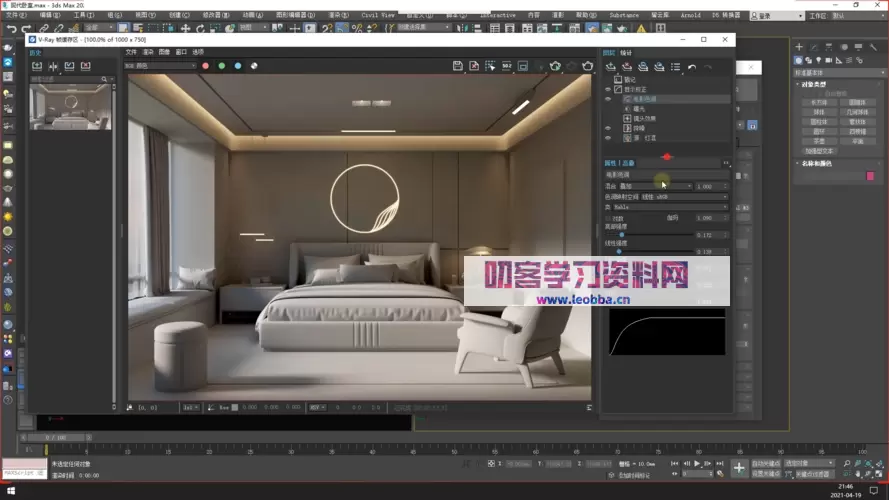The height and width of the screenshot is (500, 889).
Task: Select the Cameras category icon in command panel
Action: pyautogui.click(x=828, y=60)
